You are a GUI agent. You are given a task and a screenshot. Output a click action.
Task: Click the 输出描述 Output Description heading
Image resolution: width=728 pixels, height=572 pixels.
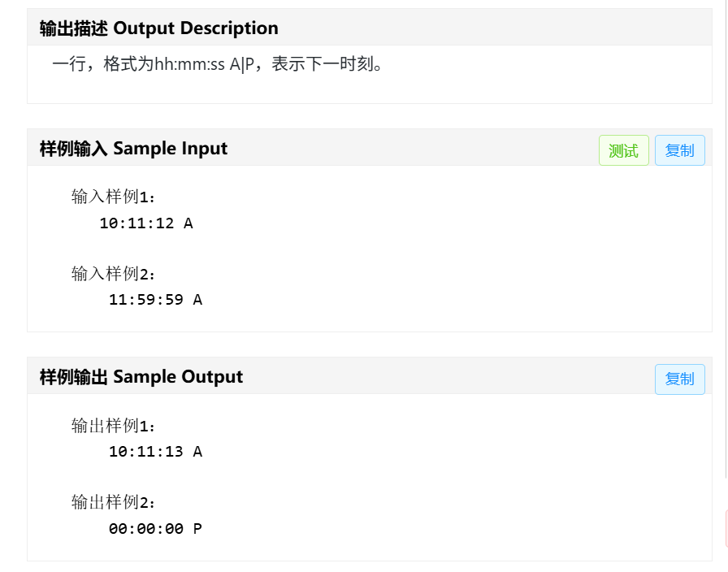[158, 28]
